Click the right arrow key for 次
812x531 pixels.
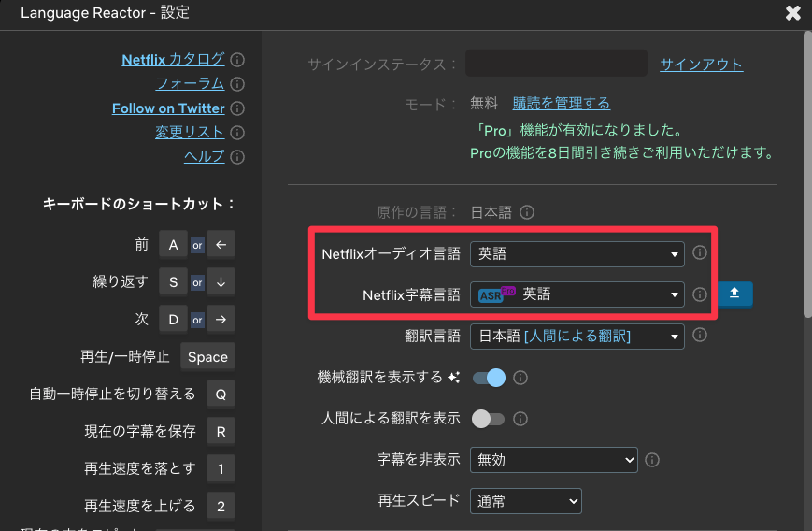point(221,319)
